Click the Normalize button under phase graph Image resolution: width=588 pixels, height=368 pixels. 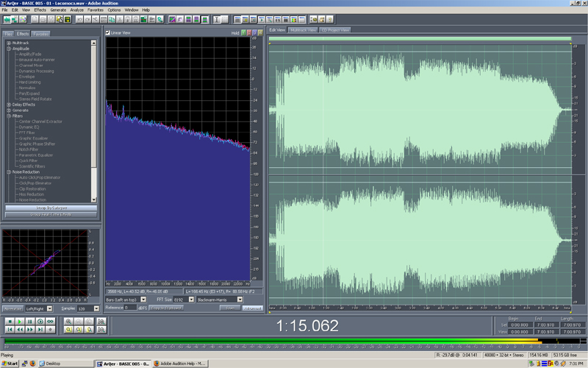coord(12,308)
